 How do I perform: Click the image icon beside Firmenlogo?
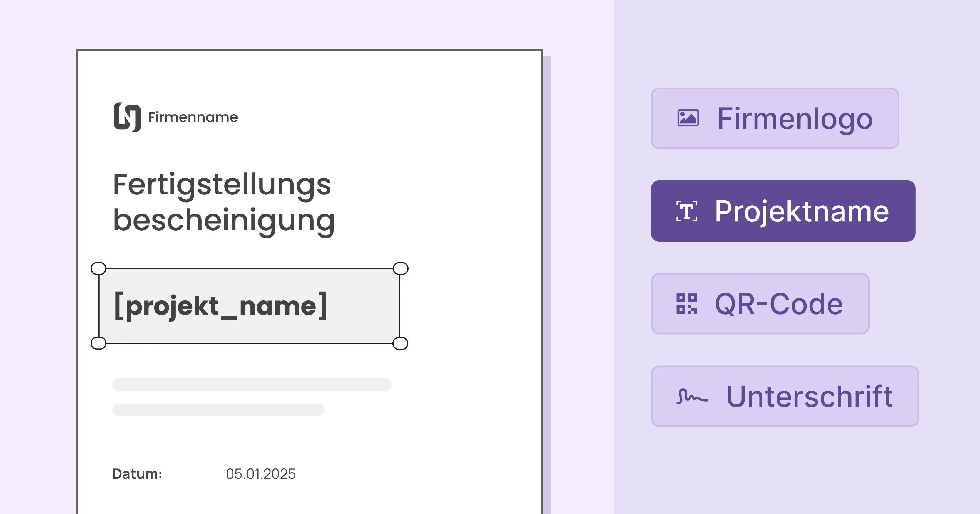pos(688,118)
